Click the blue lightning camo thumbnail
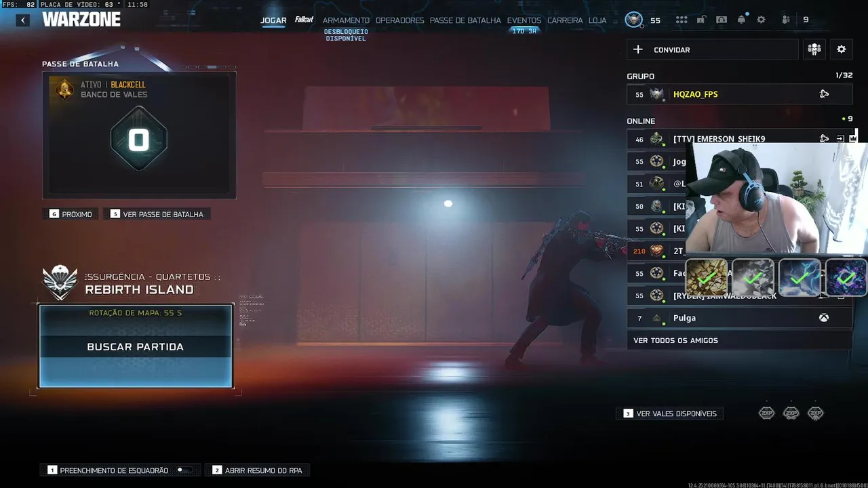Screen dimensions: 868x488 pos(800,277)
